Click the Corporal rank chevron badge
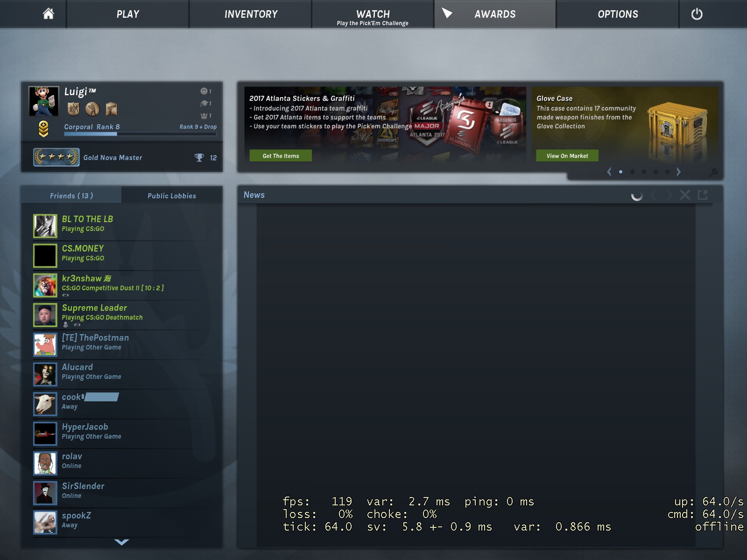Image resolution: width=747 pixels, height=560 pixels. click(x=43, y=129)
